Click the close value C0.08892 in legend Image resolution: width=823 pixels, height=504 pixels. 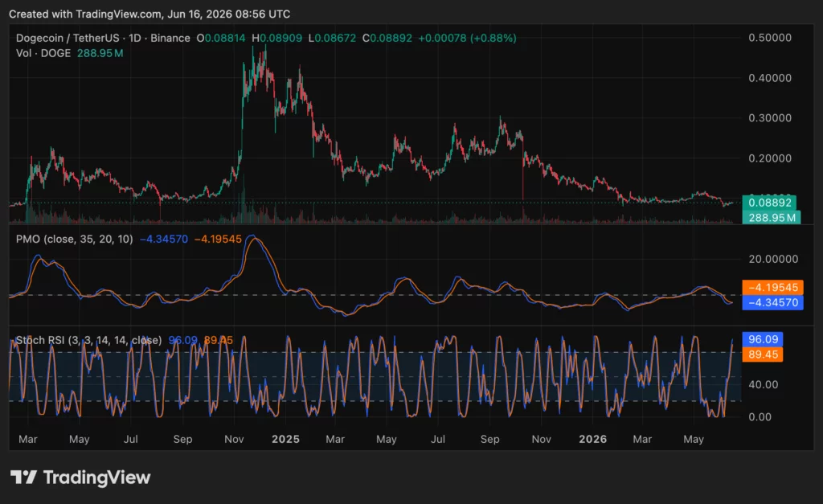tap(387, 39)
